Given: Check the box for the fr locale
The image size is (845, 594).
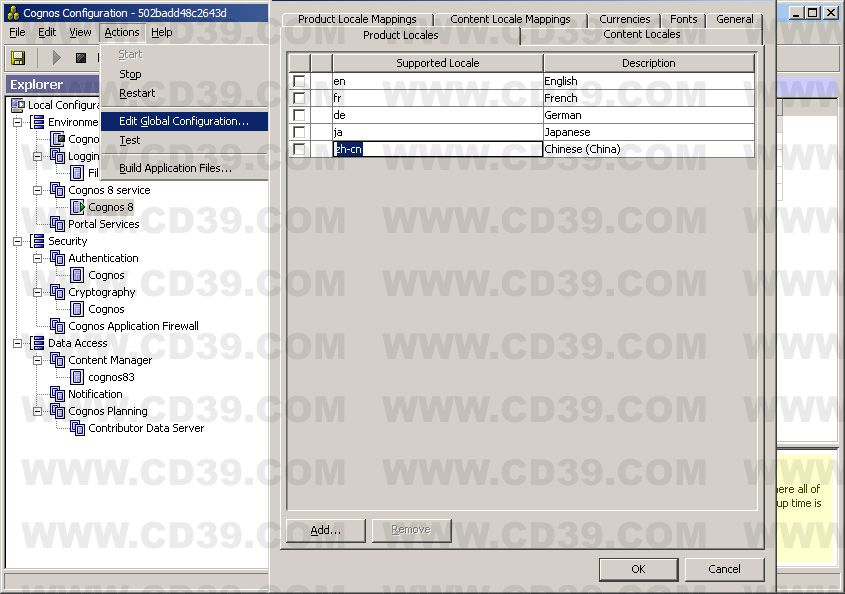Looking at the screenshot, I should 299,98.
